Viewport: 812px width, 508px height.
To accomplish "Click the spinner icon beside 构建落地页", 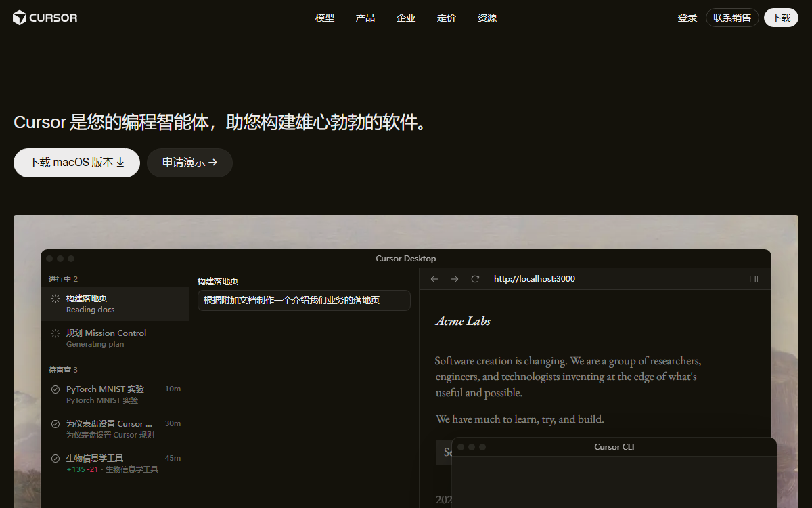I will pos(55,299).
